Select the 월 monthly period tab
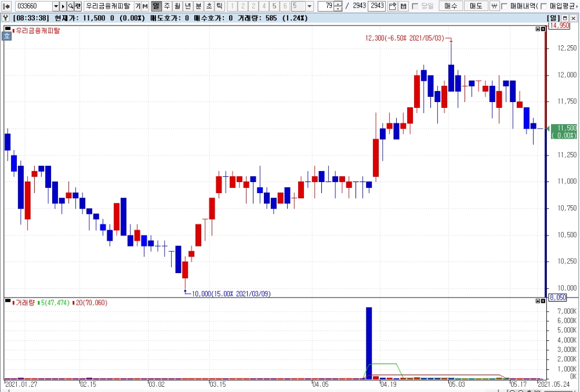The width and height of the screenshot is (580, 392). coord(177,6)
